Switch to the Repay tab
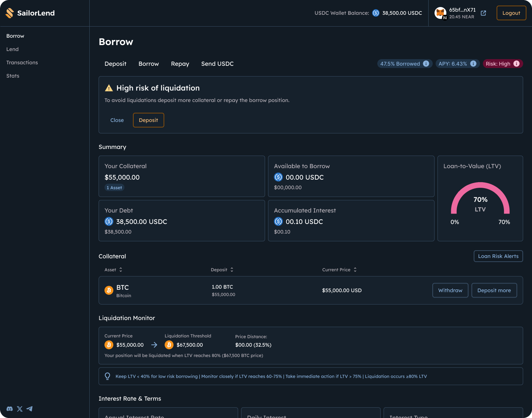532x418 pixels. (x=180, y=64)
